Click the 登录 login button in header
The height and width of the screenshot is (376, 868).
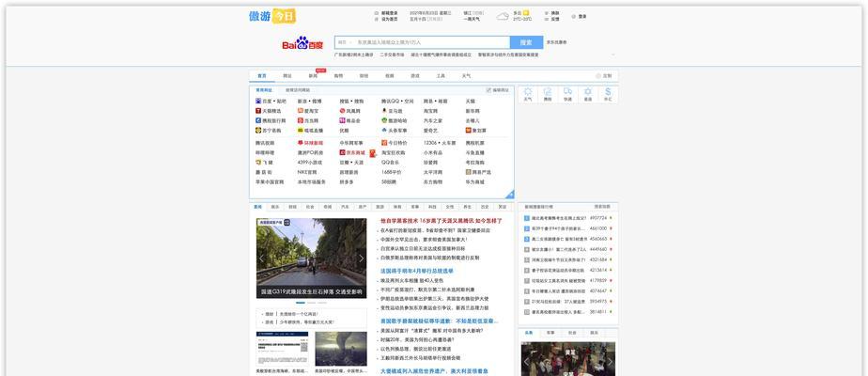coord(579,16)
